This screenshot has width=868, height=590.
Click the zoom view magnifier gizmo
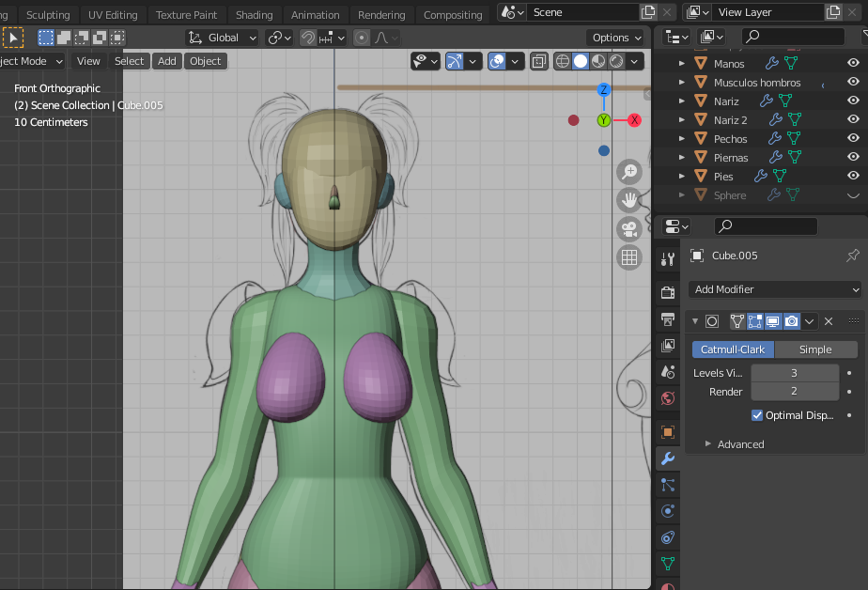(629, 171)
